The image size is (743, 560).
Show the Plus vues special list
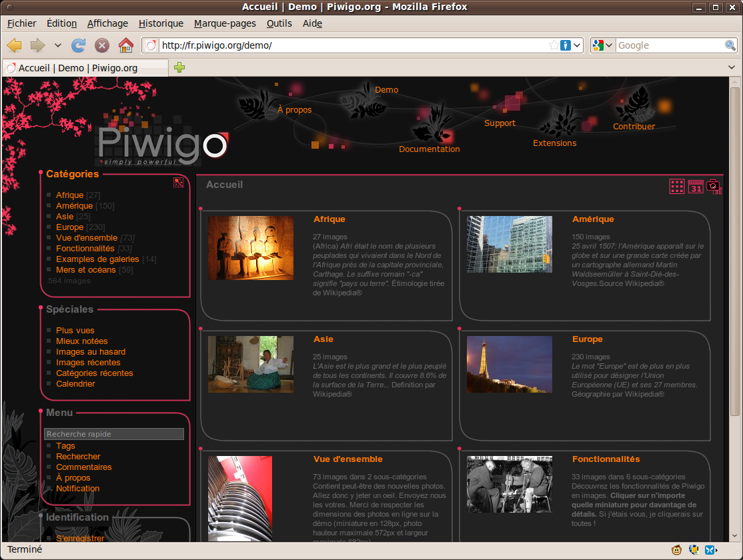pyautogui.click(x=75, y=330)
